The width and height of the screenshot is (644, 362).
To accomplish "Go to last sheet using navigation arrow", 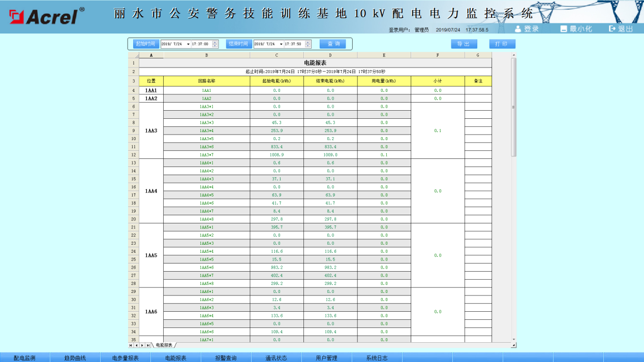I will click(x=148, y=345).
